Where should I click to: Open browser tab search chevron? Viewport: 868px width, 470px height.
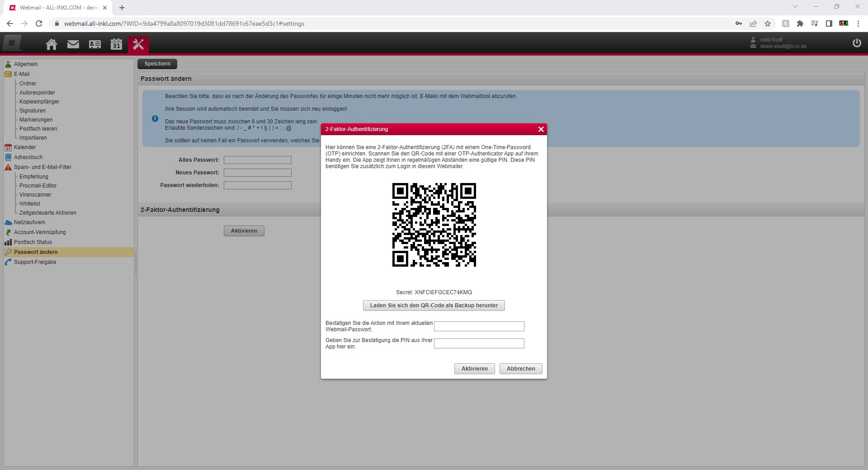tap(795, 7)
